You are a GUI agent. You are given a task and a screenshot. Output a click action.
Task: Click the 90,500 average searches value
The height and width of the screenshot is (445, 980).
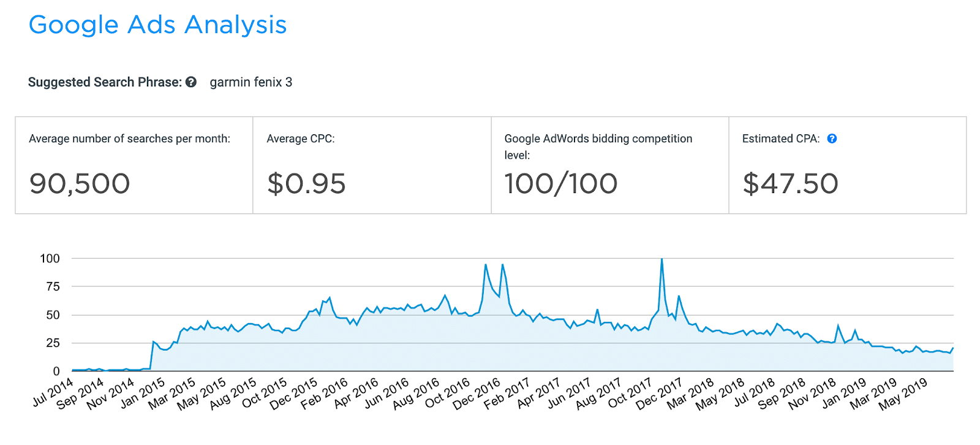click(x=80, y=183)
